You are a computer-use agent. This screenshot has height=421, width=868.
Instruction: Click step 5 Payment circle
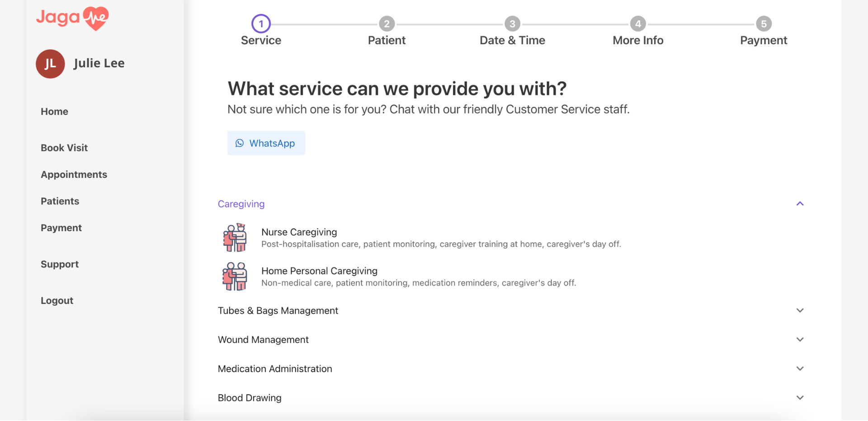764,24
